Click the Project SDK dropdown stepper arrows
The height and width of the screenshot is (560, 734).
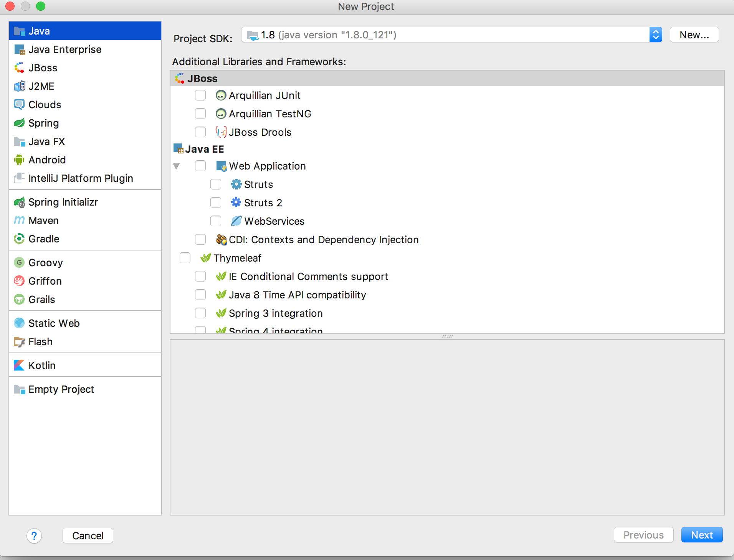656,35
